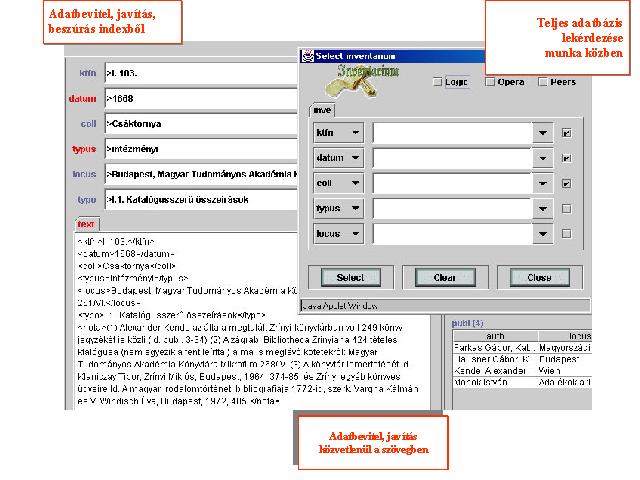Click the typo field showing Katalógusszerű összeírások

201,200
